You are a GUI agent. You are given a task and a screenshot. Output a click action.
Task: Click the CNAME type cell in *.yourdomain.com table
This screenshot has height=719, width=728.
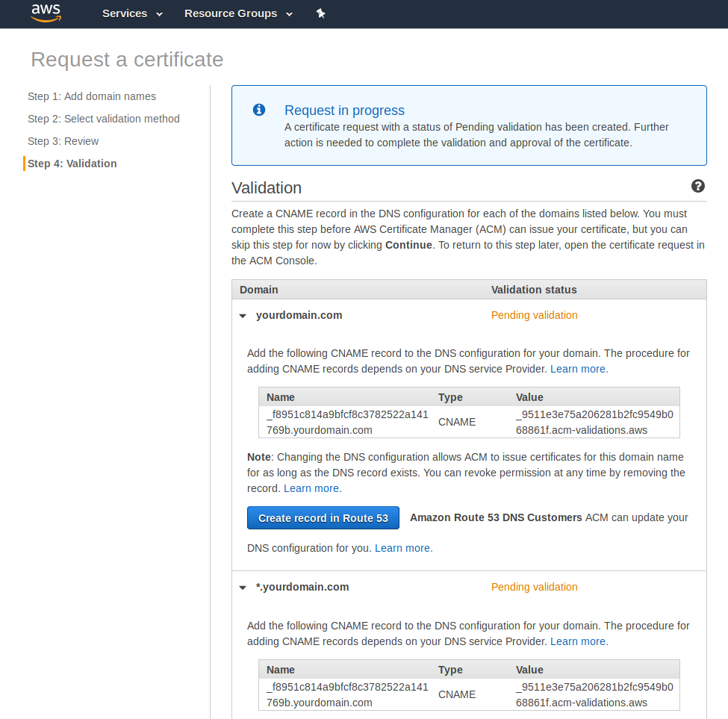coord(457,694)
